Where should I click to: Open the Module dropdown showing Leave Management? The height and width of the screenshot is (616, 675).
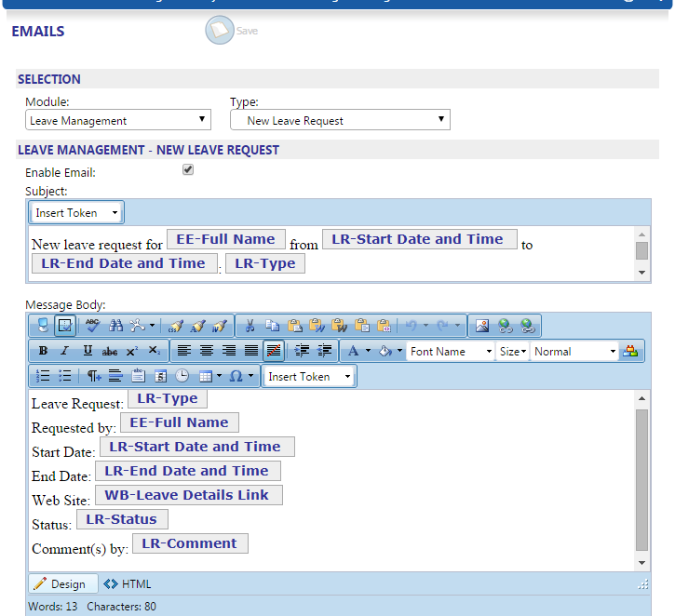[x=117, y=120]
